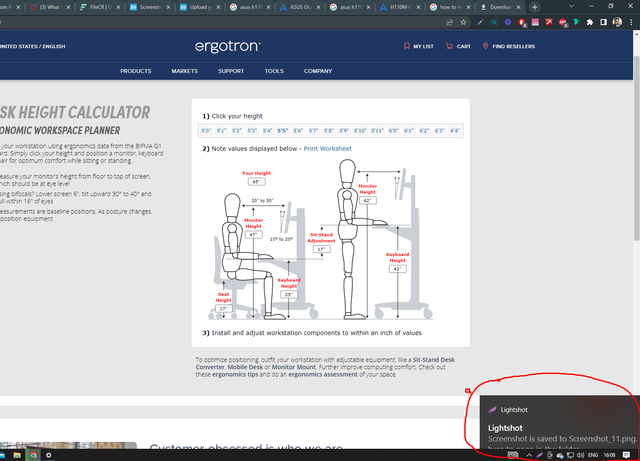This screenshot has width=640, height=461.
Task: Open United States / English region selector
Action: (x=33, y=46)
